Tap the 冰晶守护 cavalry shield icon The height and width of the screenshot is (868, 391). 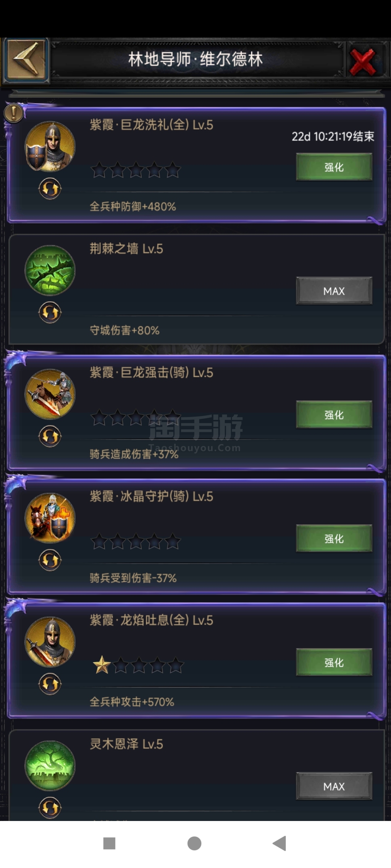[x=50, y=518]
